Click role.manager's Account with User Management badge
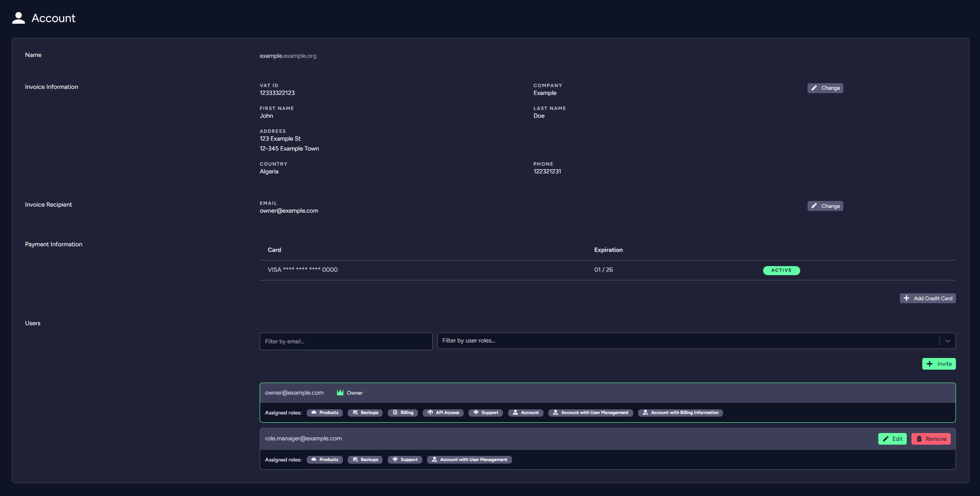The height and width of the screenshot is (496, 980). pyautogui.click(x=469, y=460)
